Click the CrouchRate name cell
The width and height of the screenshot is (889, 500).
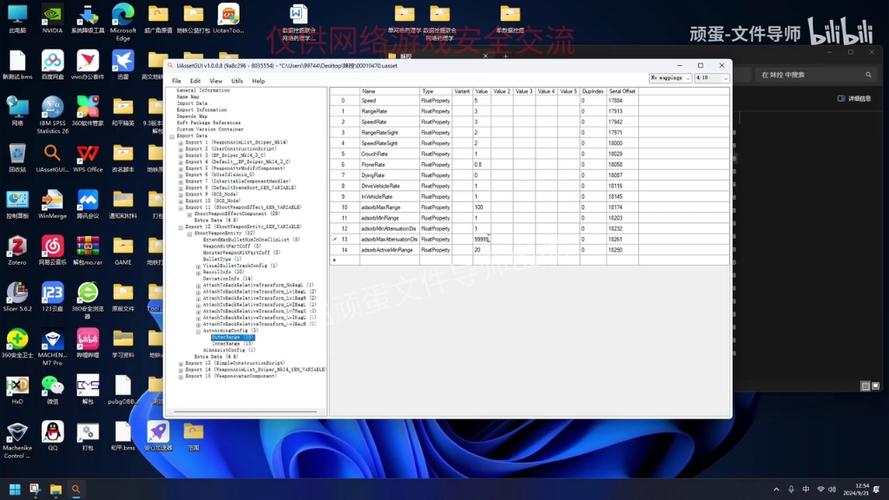point(389,154)
